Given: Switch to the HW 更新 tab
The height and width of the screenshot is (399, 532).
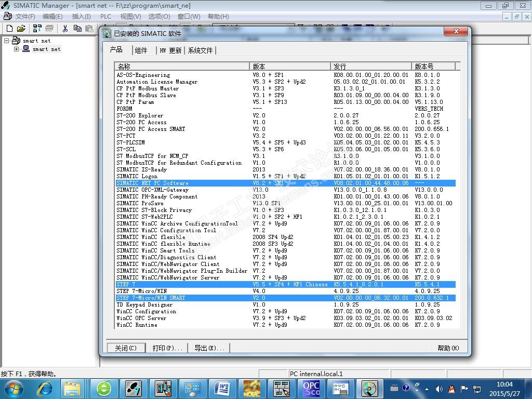Looking at the screenshot, I should 170,50.
